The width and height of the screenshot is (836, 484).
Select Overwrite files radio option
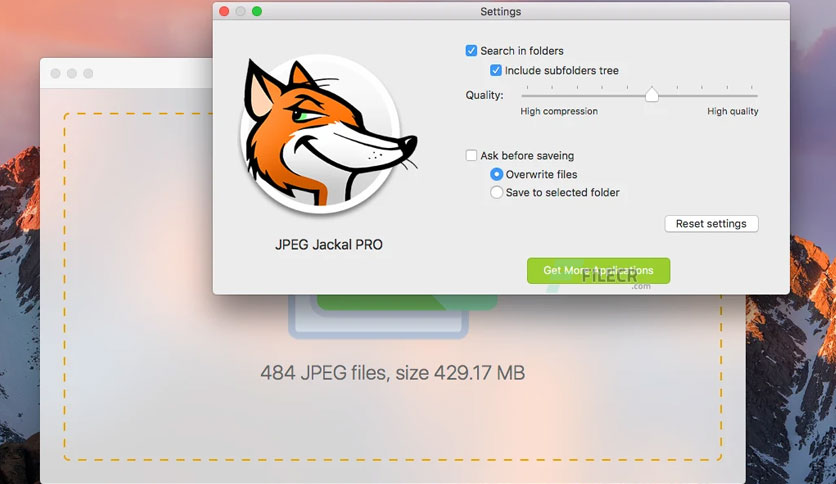[496, 174]
